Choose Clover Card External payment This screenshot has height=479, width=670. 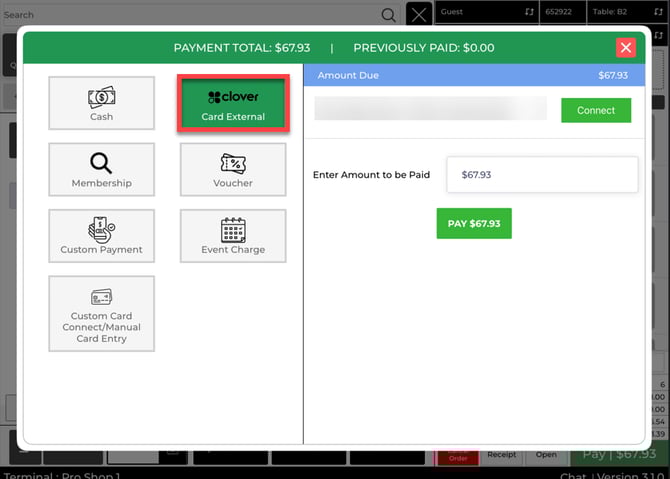232,103
